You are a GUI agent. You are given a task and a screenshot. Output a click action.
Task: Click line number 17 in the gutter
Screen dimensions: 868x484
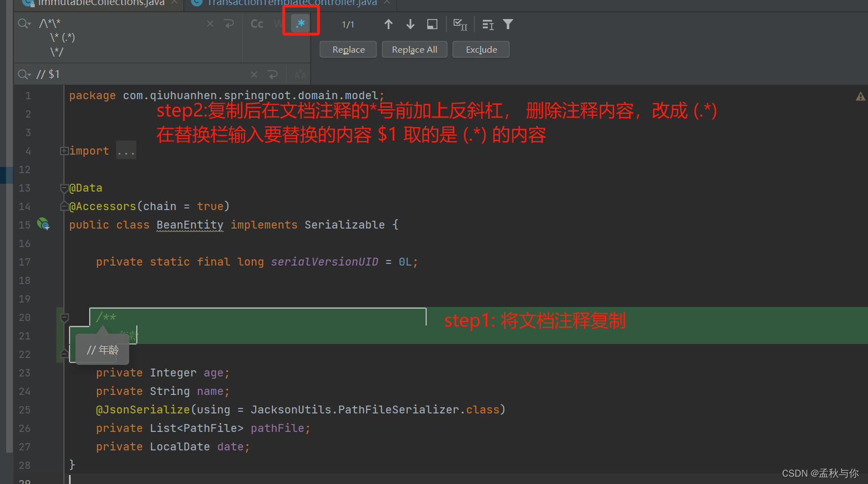[25, 262]
